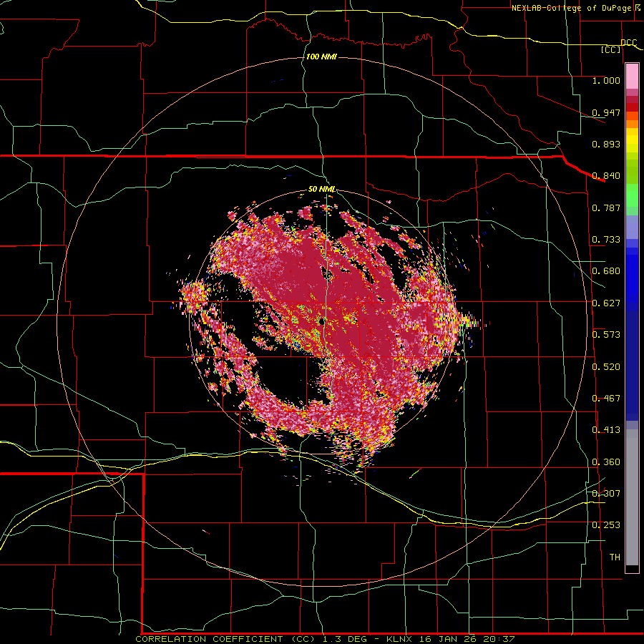The width and height of the screenshot is (644, 644).
Task: Select the 0.840 legend value
Action: (x=606, y=176)
